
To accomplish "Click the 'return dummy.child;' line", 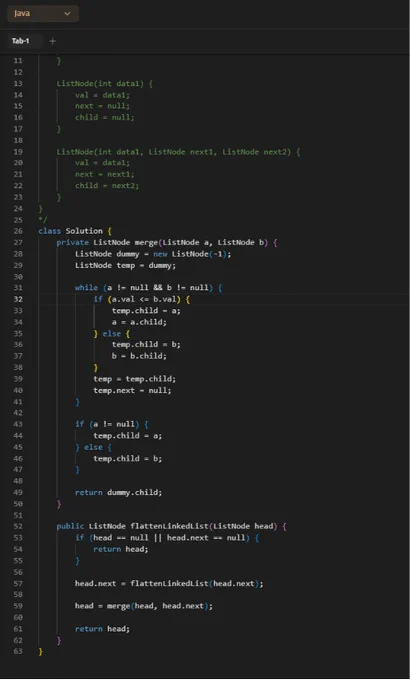I will click(118, 492).
